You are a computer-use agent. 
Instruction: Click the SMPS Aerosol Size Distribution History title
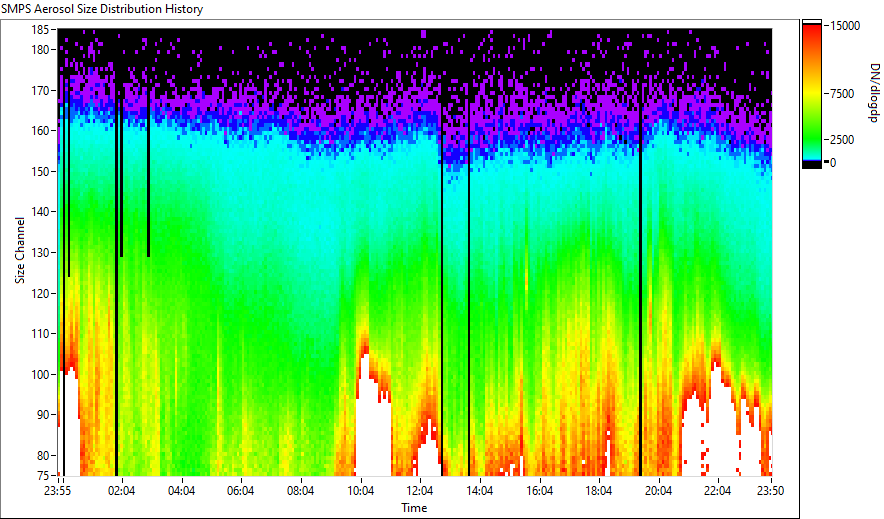click(x=102, y=9)
